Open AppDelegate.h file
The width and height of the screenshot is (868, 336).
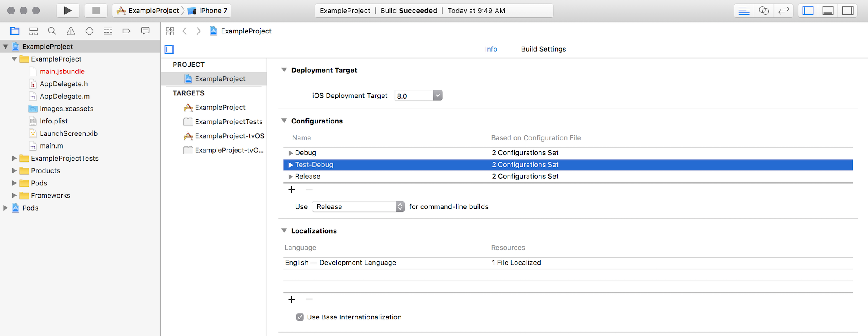(64, 84)
